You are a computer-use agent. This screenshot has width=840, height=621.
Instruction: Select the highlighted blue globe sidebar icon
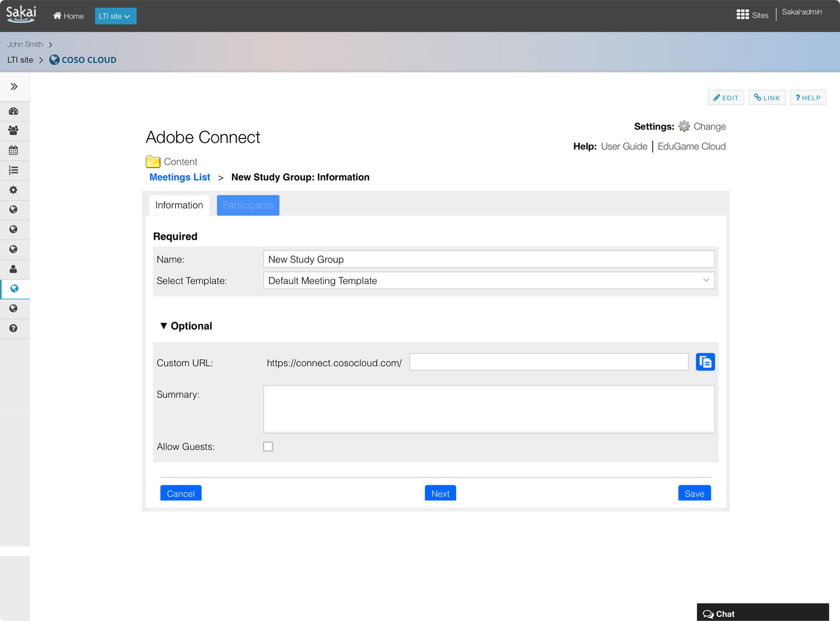click(14, 288)
